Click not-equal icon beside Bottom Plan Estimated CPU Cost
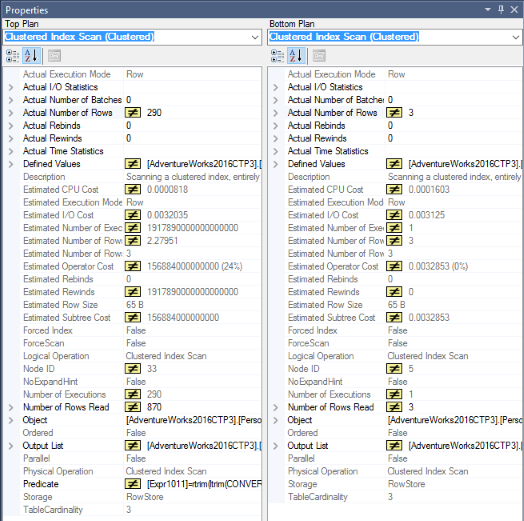524x521 pixels. [x=394, y=189]
